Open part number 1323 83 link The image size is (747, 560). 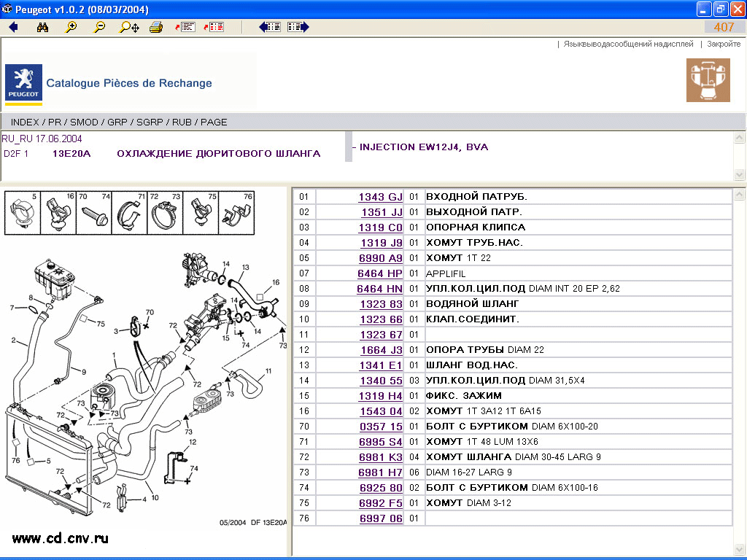click(x=381, y=304)
